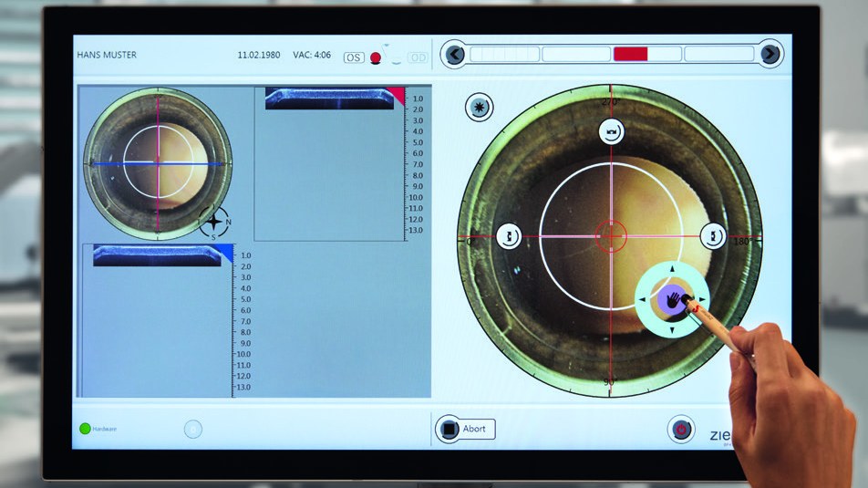
Task: Click the last empty progress section
Action: coord(719,54)
